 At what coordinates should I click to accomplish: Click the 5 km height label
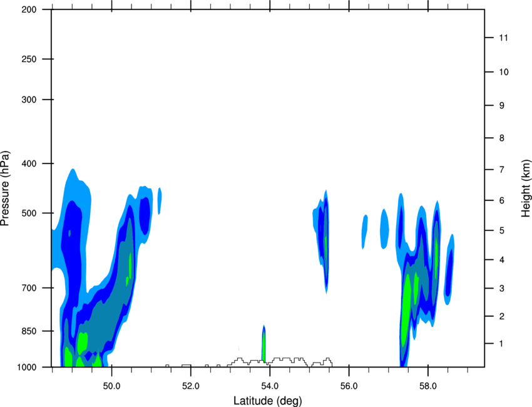pos(502,231)
